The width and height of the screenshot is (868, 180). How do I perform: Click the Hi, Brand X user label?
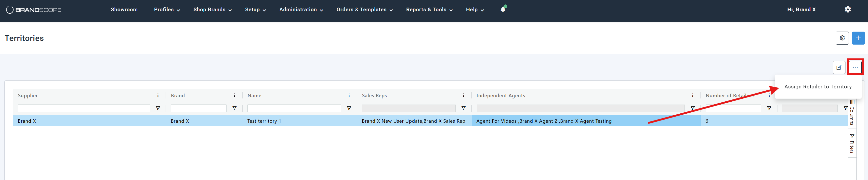801,10
